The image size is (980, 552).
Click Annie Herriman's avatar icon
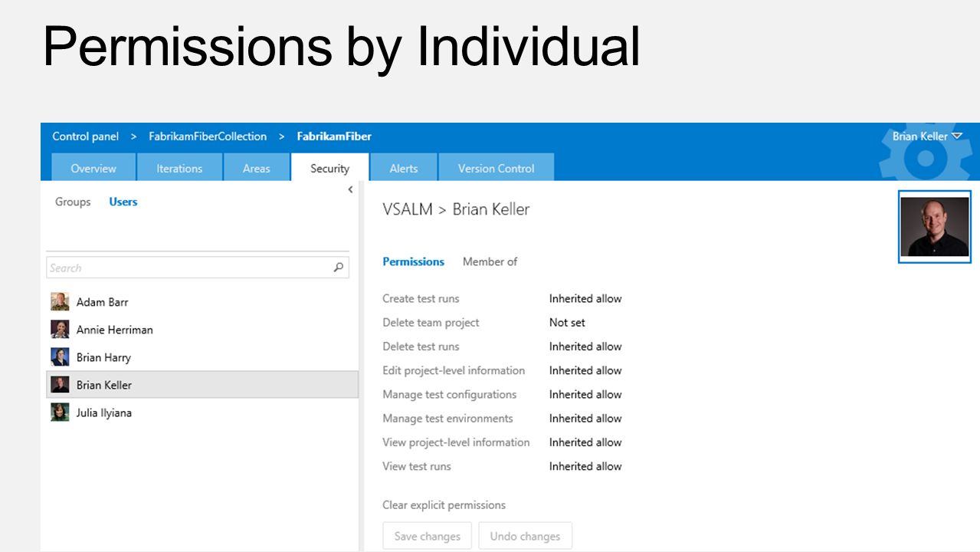coord(60,330)
